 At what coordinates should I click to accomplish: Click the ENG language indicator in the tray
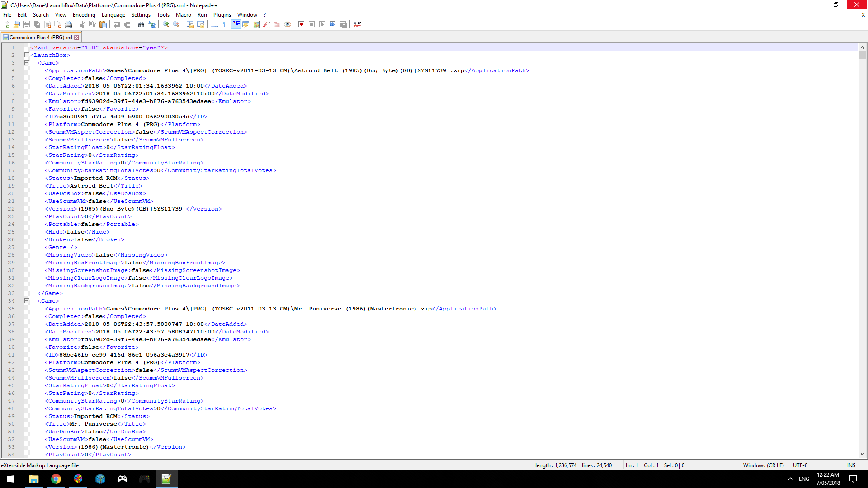coord(804,479)
